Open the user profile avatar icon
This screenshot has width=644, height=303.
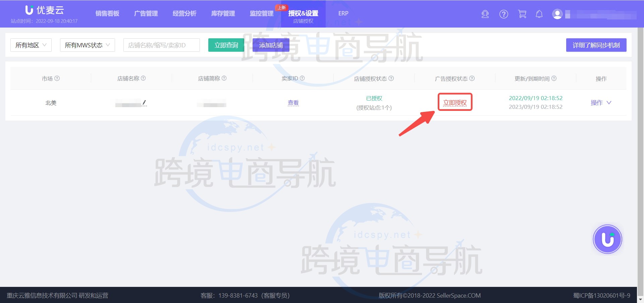click(x=557, y=14)
